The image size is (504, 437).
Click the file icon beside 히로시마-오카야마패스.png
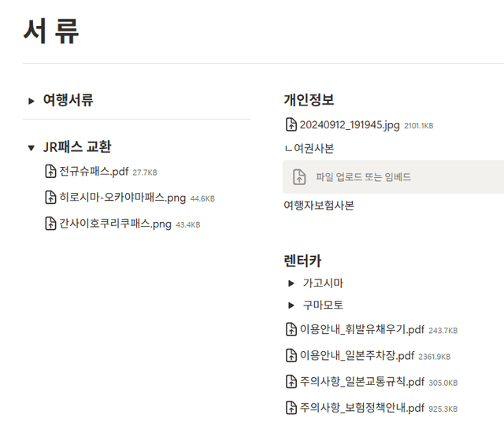pos(51,198)
